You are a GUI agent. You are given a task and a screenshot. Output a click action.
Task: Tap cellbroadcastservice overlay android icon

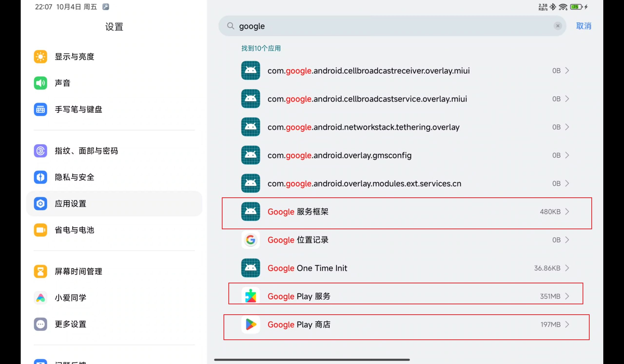[x=251, y=99]
